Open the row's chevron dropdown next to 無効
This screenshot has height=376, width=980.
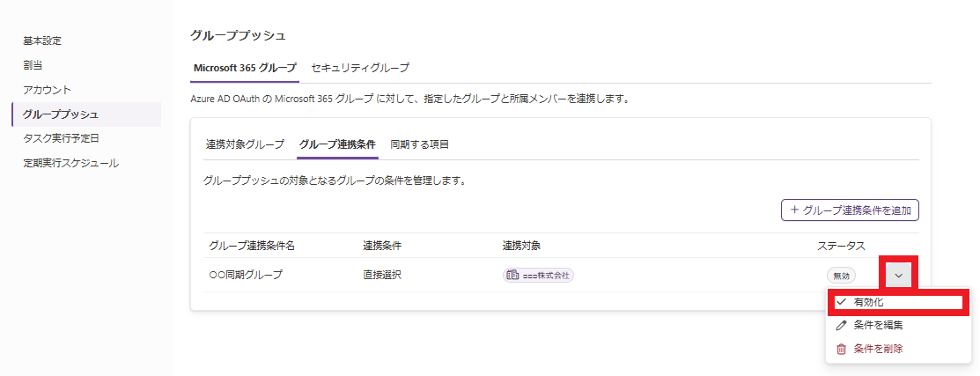pyautogui.click(x=898, y=275)
